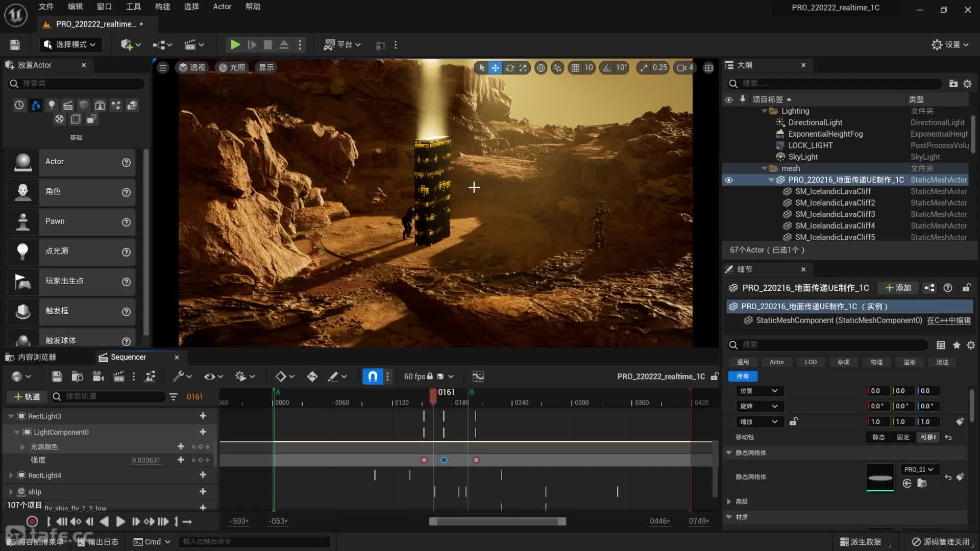Toggle viewport rotation snapping angle icon
The width and height of the screenshot is (980, 551).
607,67
